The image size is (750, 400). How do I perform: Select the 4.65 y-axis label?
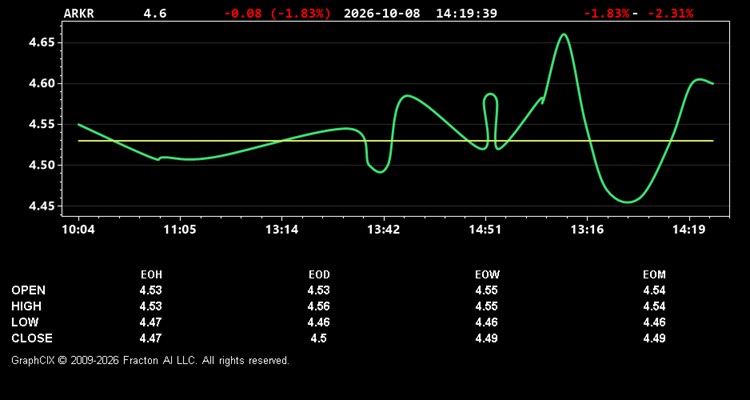42,43
